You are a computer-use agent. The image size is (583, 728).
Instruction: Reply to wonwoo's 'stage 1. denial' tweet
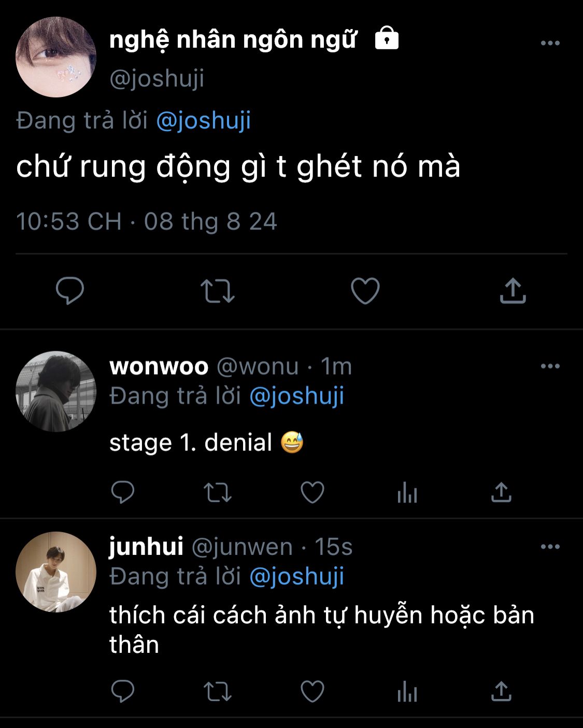(123, 492)
